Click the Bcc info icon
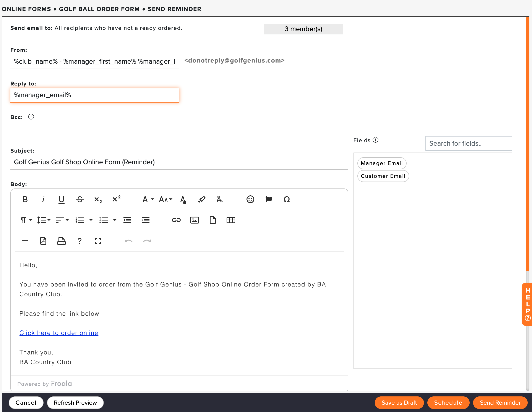Image resolution: width=532 pixels, height=412 pixels. coord(31,117)
